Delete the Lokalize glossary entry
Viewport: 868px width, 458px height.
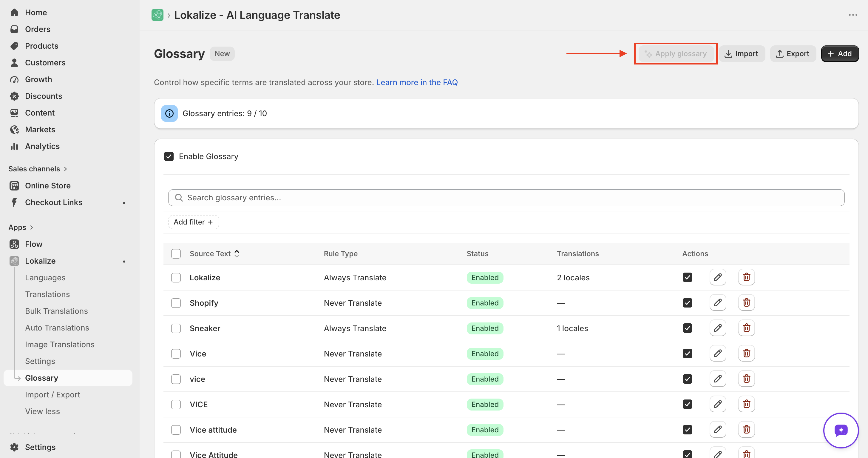click(746, 277)
